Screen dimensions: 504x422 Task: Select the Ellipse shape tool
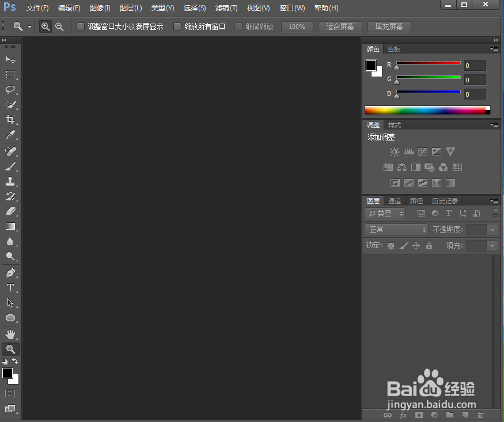click(x=10, y=318)
